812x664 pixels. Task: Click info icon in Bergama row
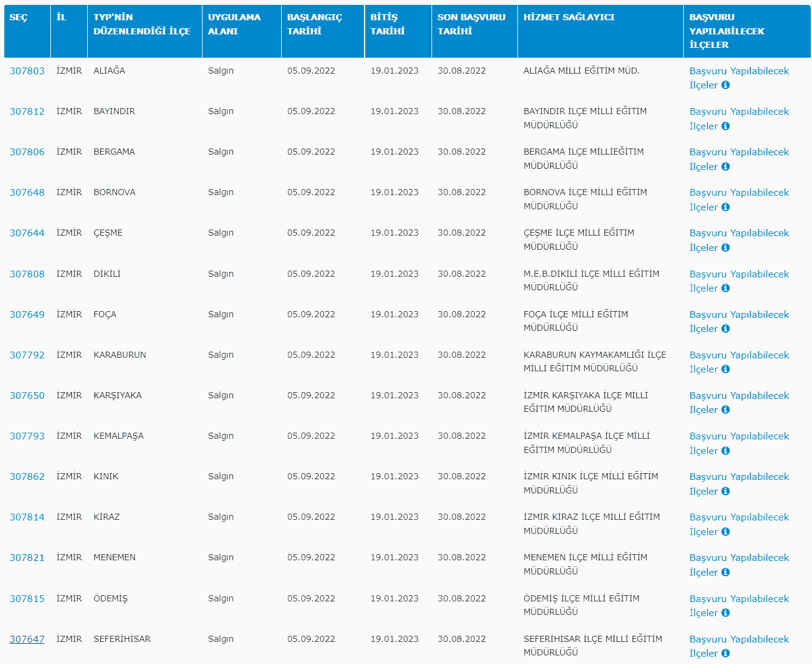(x=725, y=166)
